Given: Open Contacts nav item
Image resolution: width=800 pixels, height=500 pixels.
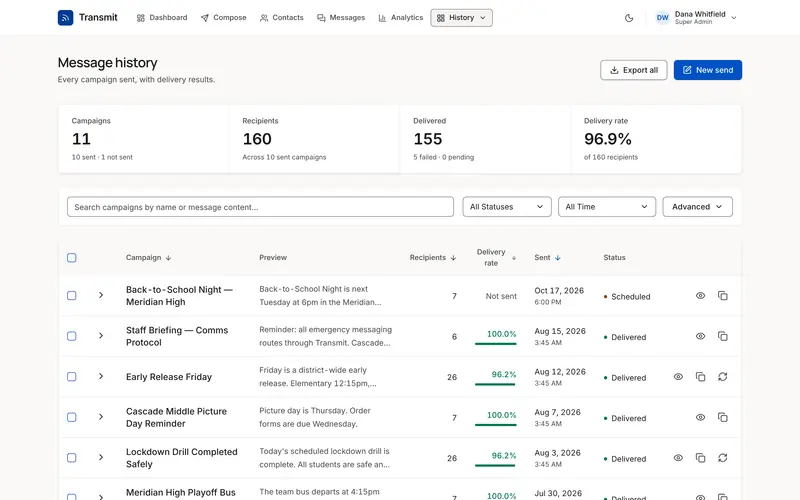Looking at the screenshot, I should coord(282,18).
